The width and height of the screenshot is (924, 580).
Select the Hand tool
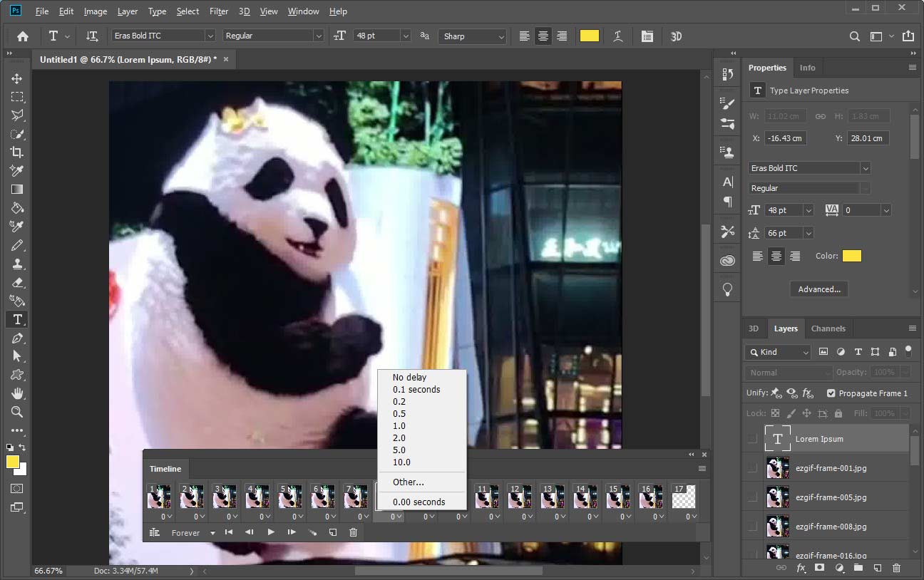pos(16,393)
